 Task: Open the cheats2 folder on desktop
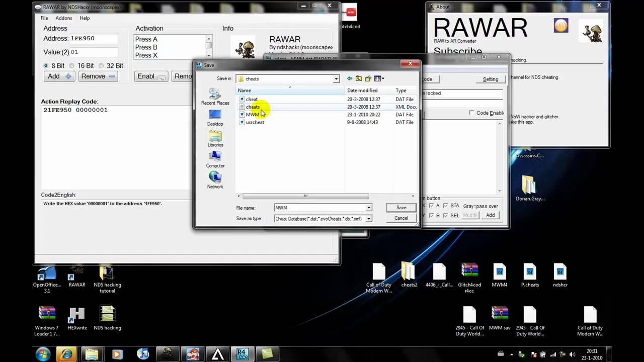[409, 275]
